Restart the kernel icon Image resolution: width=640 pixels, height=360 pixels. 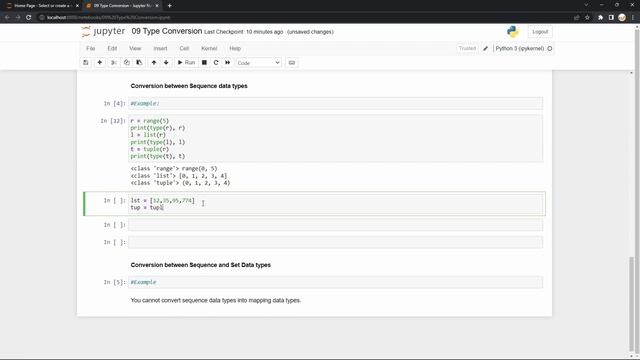216,62
